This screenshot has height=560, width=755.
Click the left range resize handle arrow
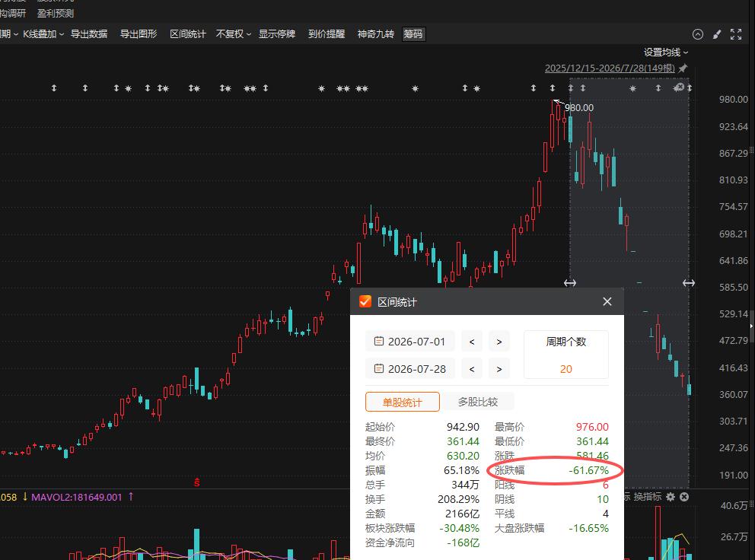(570, 282)
